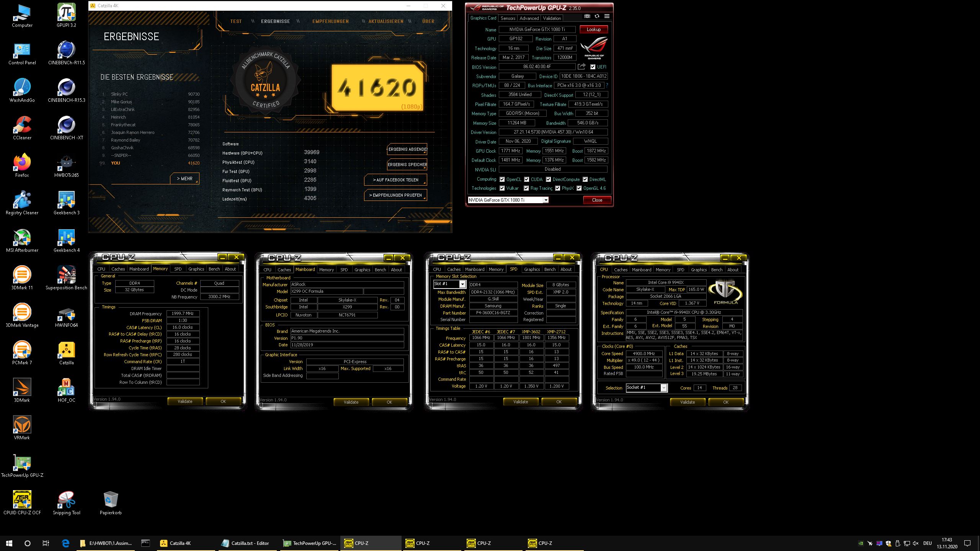Open Windows notification center
980x551 pixels.
pos(968,543)
